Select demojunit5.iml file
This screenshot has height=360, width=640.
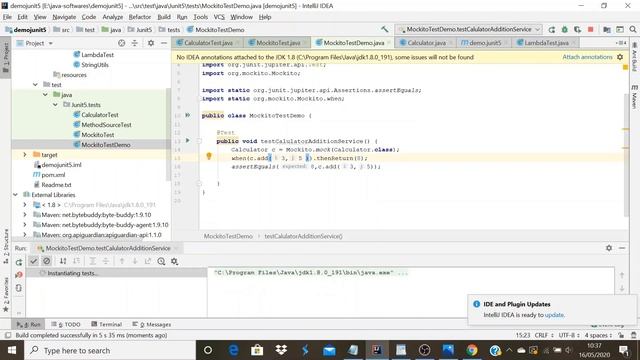coord(61,164)
